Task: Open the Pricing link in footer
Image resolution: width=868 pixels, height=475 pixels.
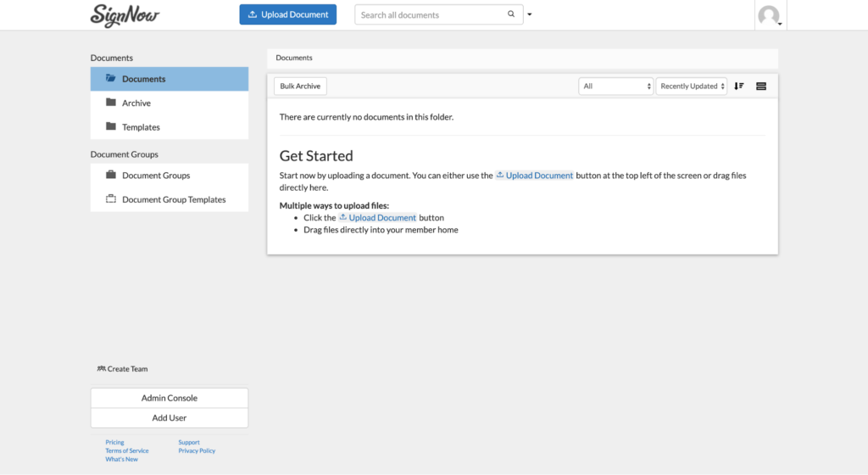Action: click(114, 442)
